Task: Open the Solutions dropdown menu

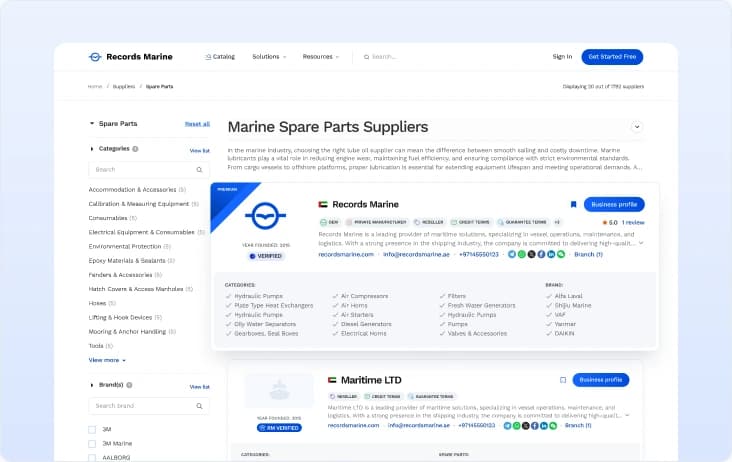Action: (x=269, y=57)
